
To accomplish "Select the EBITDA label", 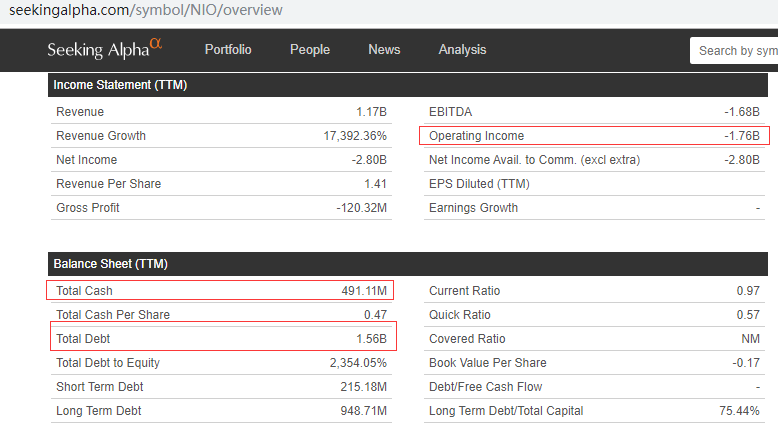I will coord(451,112).
